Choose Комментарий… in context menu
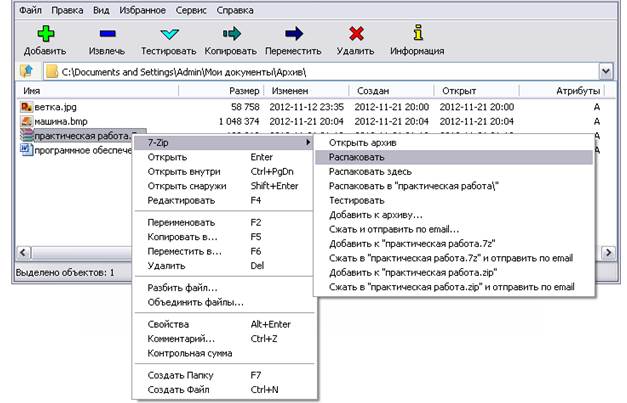627x403 pixels. (224, 339)
